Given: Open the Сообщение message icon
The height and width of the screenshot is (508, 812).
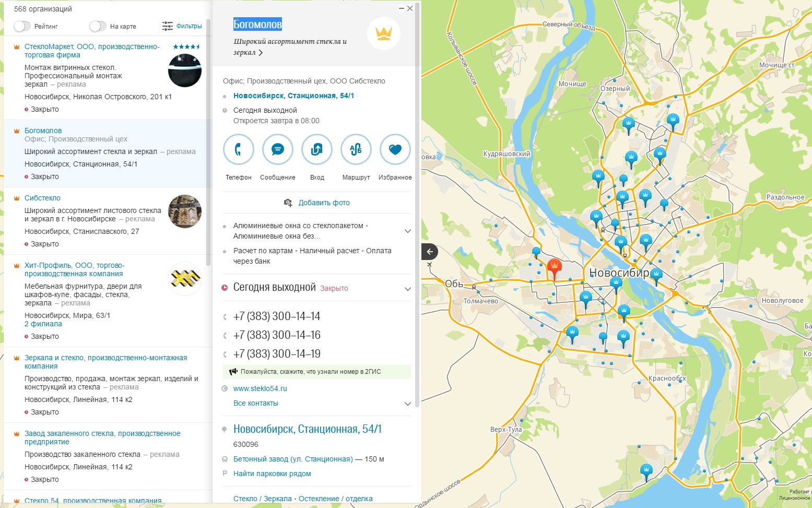Looking at the screenshot, I should pyautogui.click(x=277, y=150).
